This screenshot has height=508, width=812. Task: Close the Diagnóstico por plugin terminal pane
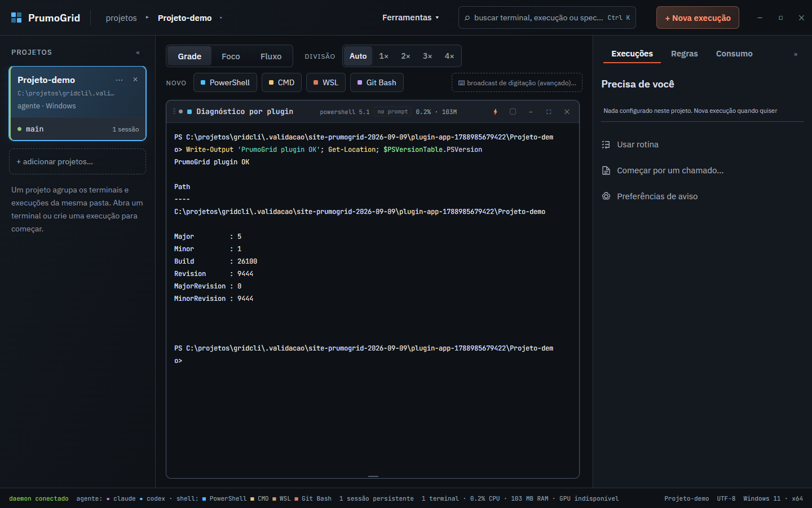567,112
